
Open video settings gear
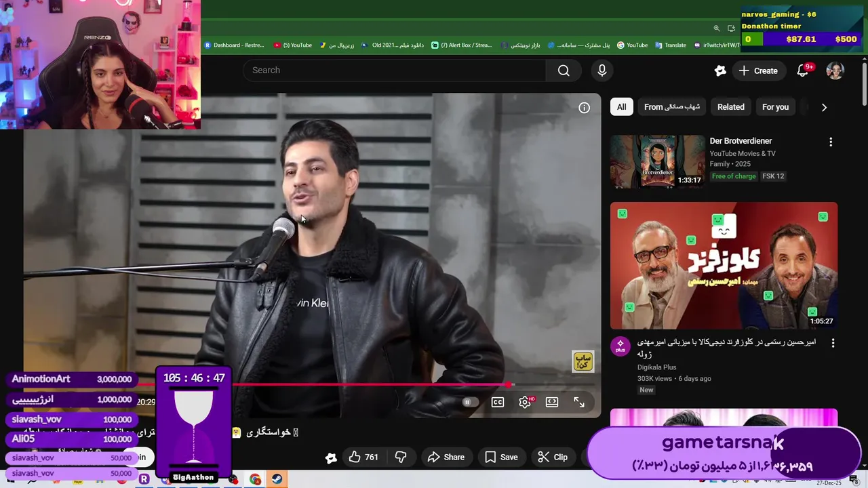(525, 402)
